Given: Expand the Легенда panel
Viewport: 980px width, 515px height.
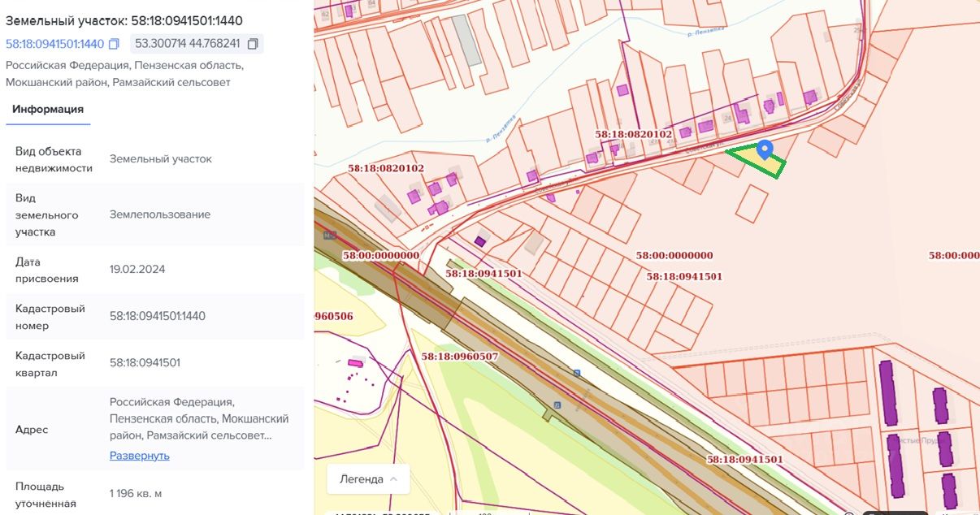Looking at the screenshot, I should 361,479.
